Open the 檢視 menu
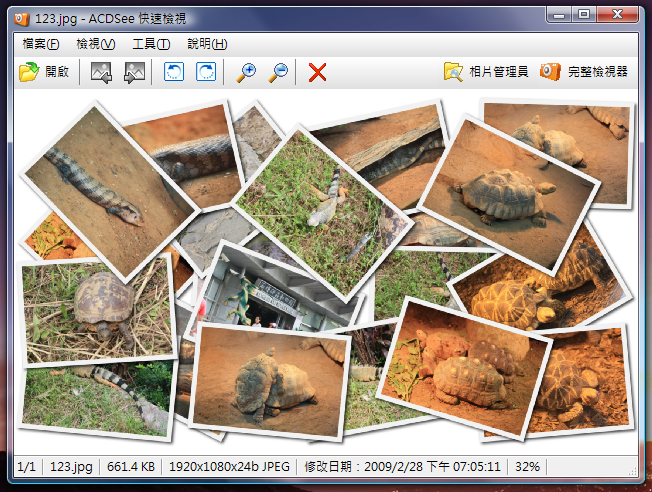This screenshot has height=492, width=652. pos(96,44)
